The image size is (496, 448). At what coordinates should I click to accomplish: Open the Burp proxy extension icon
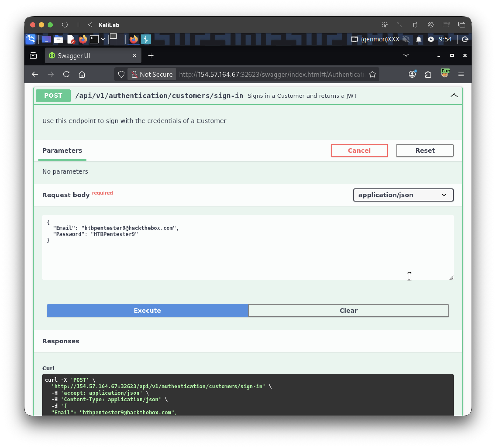(445, 74)
